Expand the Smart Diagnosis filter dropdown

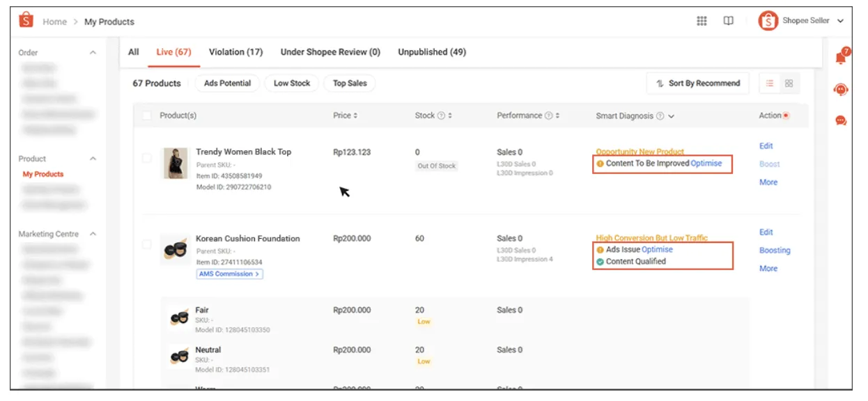(671, 116)
